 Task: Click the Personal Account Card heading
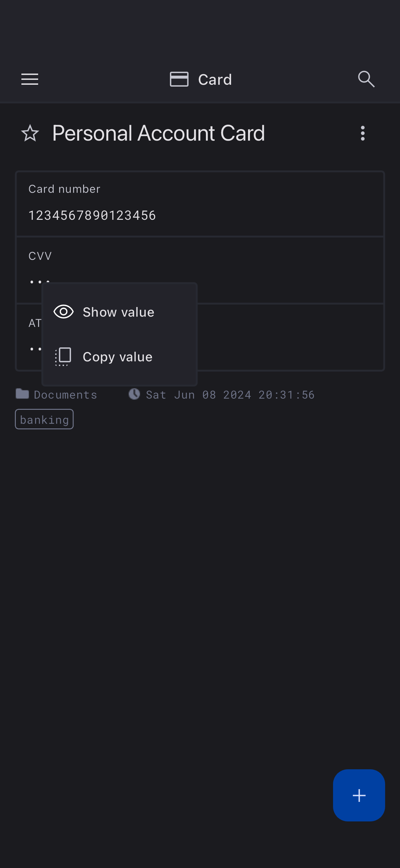coord(158,133)
